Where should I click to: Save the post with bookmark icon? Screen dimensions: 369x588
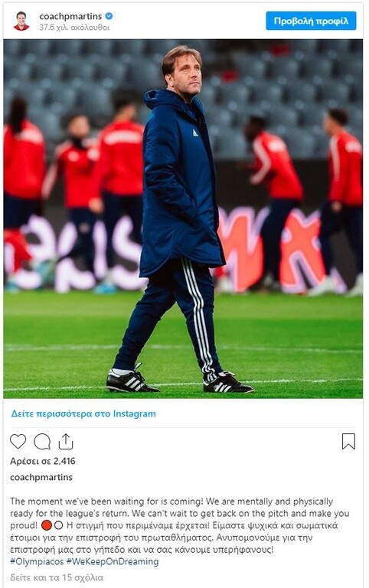click(348, 441)
